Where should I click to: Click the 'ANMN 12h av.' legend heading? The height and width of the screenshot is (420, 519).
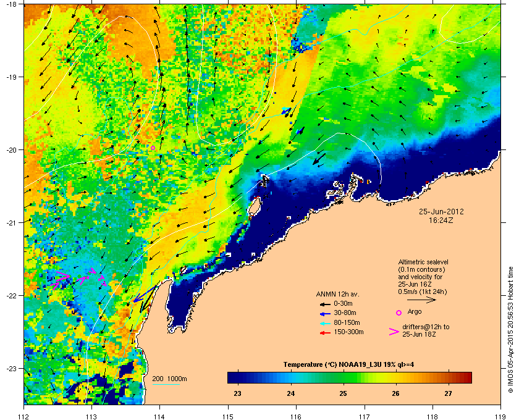point(337,294)
